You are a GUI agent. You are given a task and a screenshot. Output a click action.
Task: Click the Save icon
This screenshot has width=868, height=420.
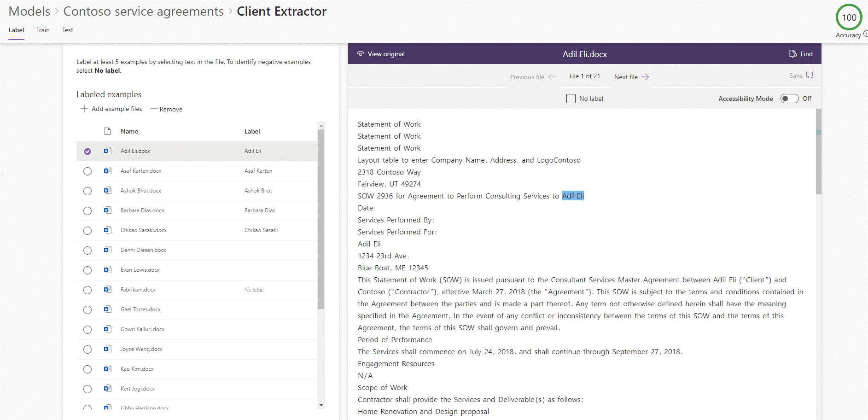[x=810, y=76]
